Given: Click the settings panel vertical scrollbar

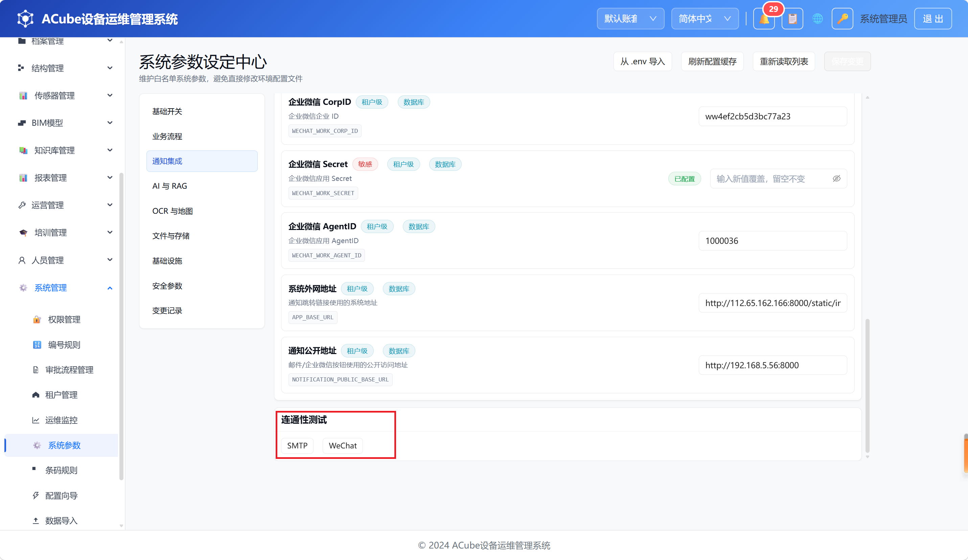Looking at the screenshot, I should click(x=867, y=386).
